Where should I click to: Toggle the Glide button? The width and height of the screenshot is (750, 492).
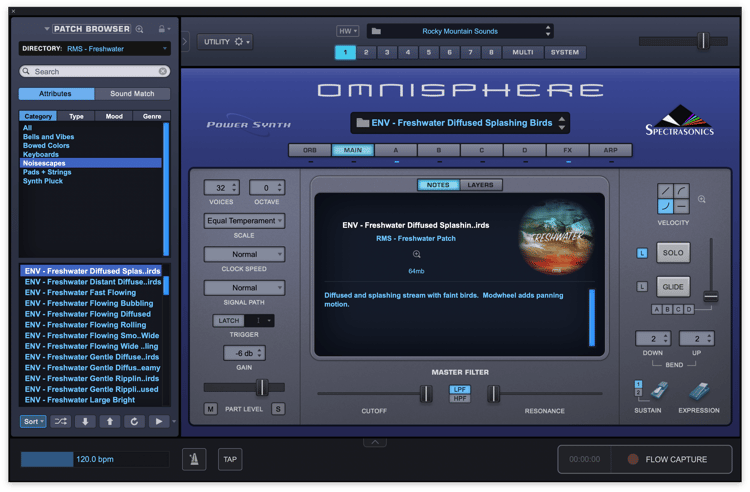pyautogui.click(x=673, y=287)
